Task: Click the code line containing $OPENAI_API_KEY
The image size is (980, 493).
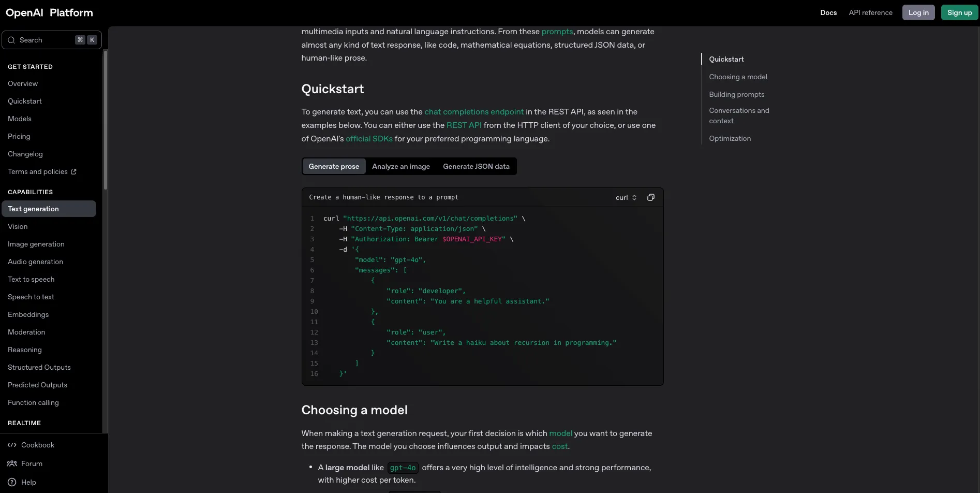Action: [x=426, y=239]
